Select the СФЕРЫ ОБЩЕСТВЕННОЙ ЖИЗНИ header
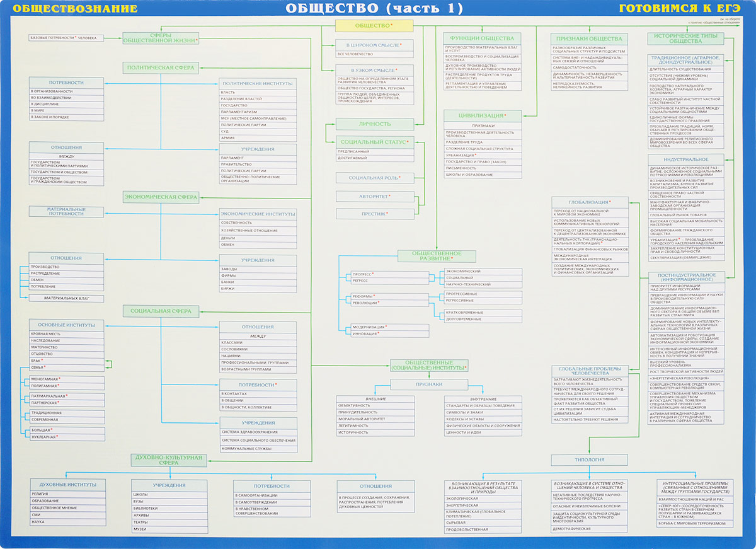 click(160, 37)
